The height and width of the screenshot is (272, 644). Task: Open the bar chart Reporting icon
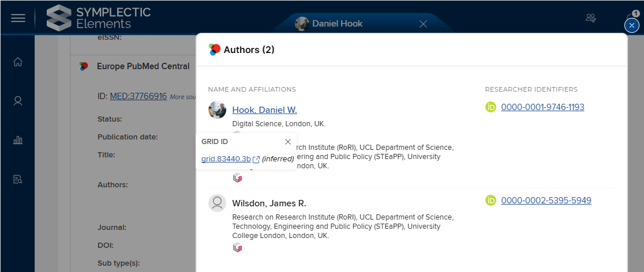[18, 140]
